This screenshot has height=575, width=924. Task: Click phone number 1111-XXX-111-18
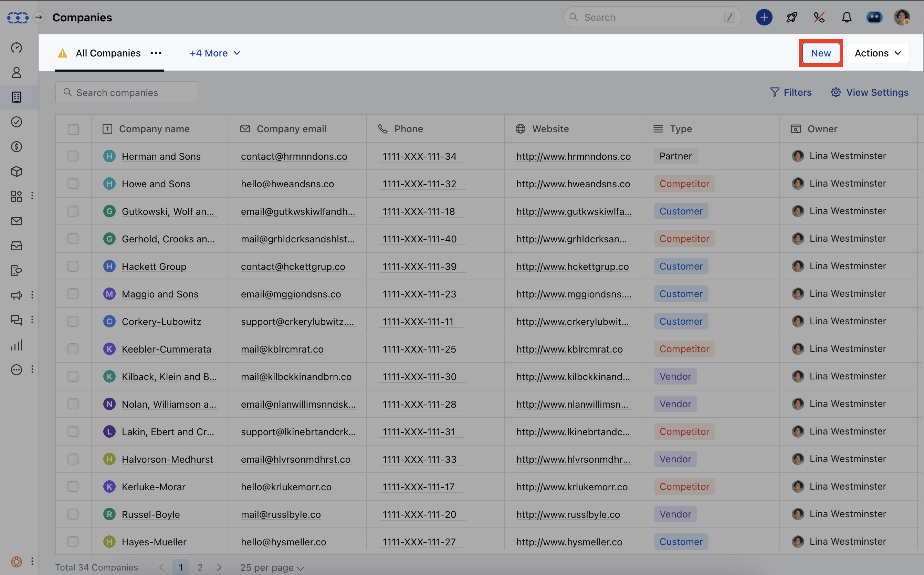(x=419, y=211)
